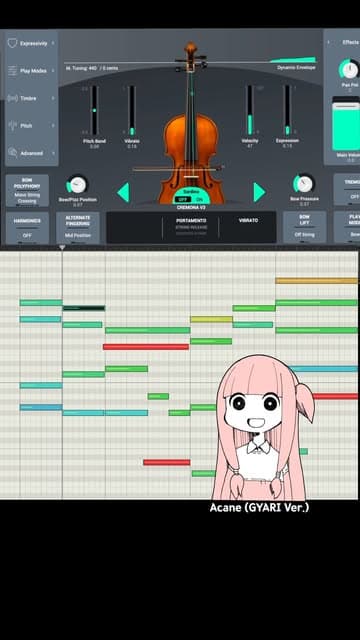Click the Bow Lift Off String button

(x=304, y=227)
